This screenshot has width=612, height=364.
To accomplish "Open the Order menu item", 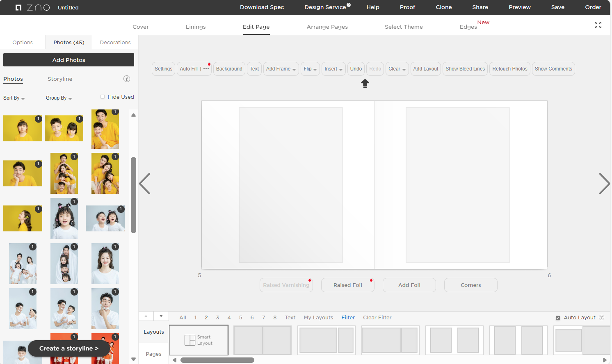I will (593, 7).
